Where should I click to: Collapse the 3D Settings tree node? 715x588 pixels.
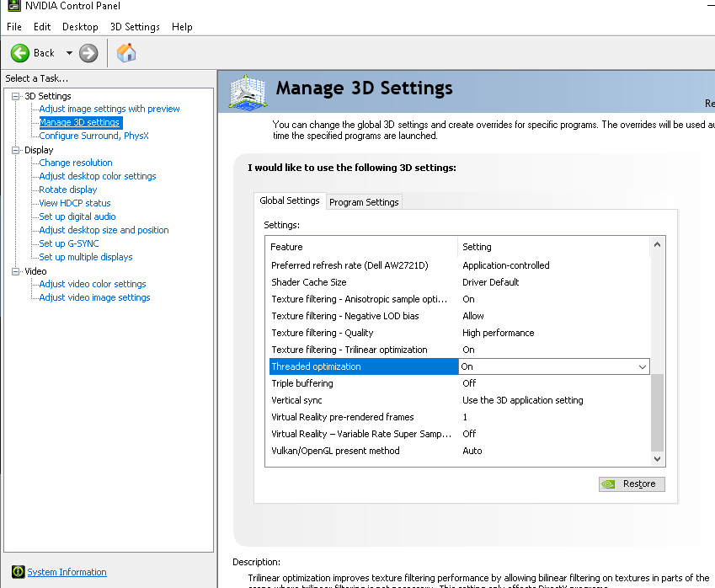[15, 96]
